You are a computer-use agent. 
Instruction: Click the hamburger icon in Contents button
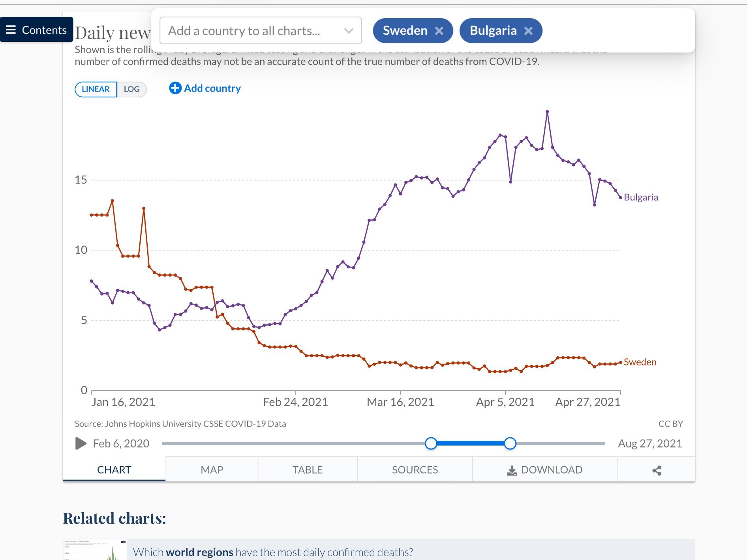point(11,30)
